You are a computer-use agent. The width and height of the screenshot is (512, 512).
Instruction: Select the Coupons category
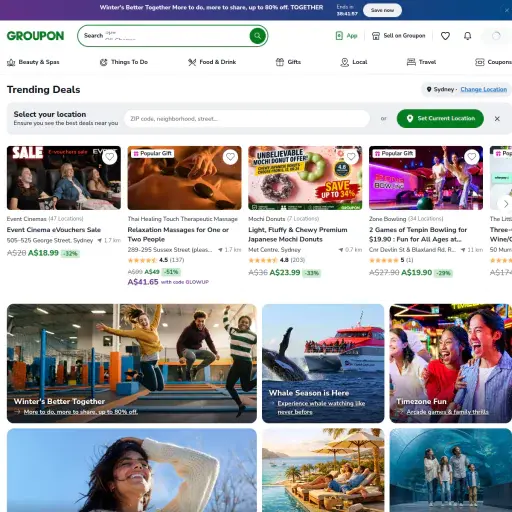click(x=494, y=62)
